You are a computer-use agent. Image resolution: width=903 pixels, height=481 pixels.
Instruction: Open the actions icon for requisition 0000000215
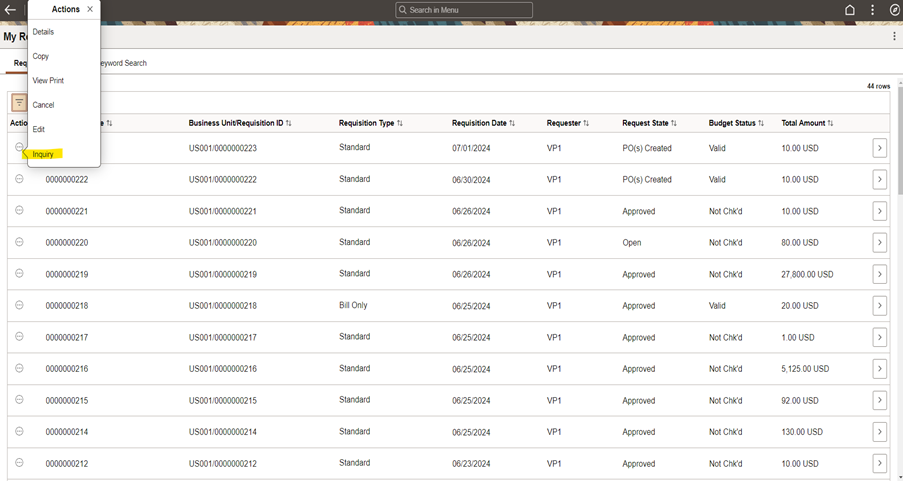point(19,400)
